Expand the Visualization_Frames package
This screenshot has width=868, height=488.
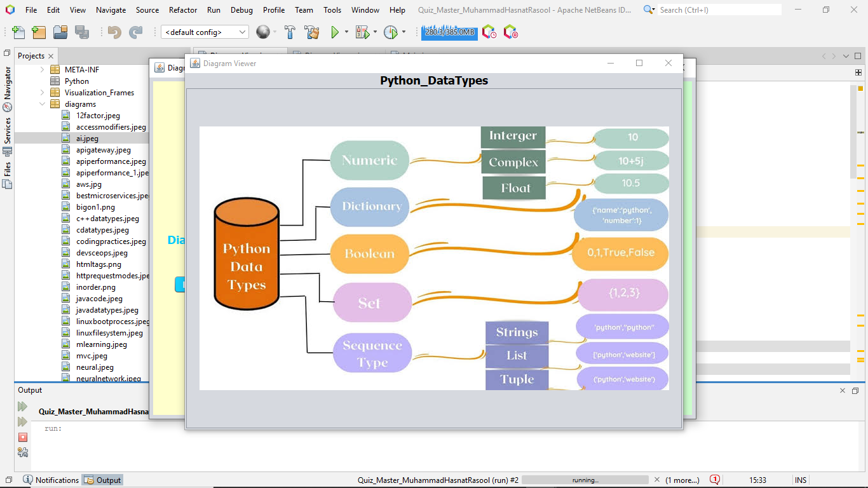(43, 92)
